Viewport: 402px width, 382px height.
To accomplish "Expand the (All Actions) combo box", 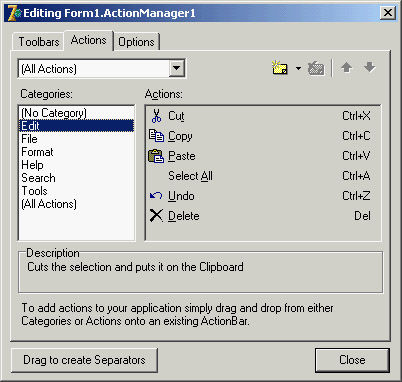I will click(x=176, y=69).
